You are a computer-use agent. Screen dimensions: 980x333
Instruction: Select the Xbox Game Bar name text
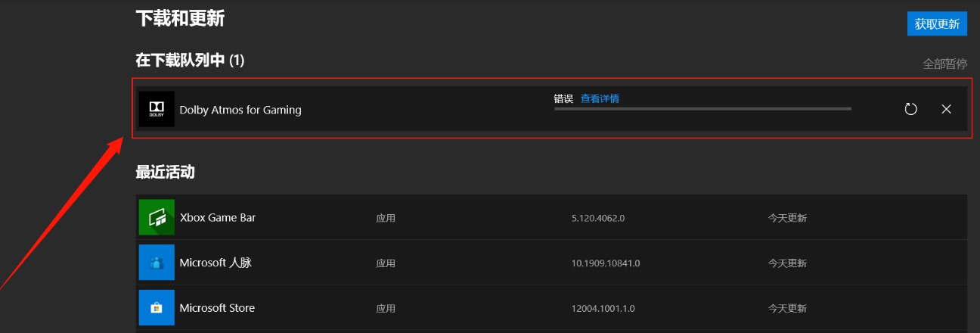[218, 217]
